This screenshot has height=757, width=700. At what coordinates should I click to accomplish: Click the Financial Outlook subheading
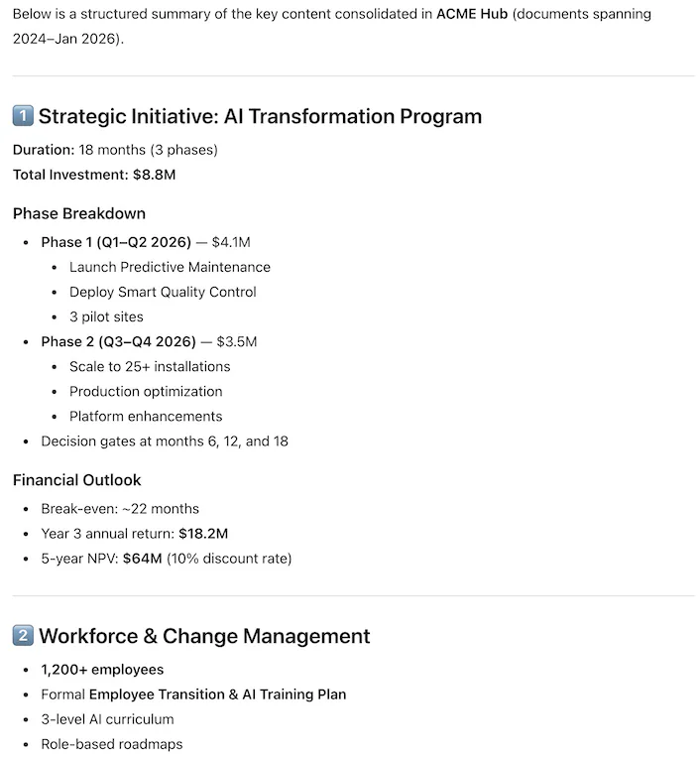tap(77, 480)
